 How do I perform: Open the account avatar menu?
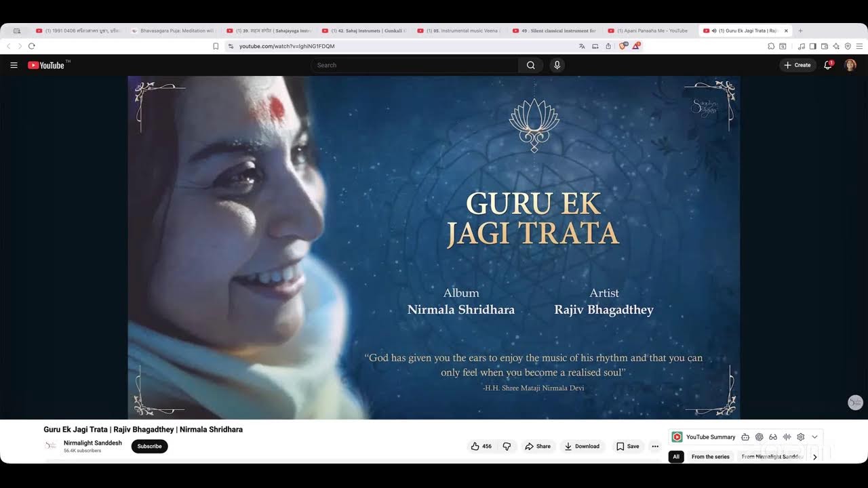[850, 65]
